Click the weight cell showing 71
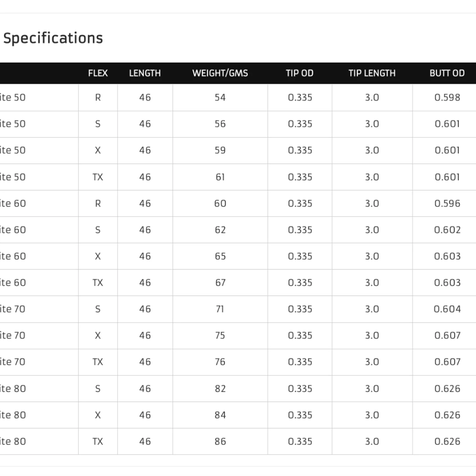476x476 pixels. (220, 309)
